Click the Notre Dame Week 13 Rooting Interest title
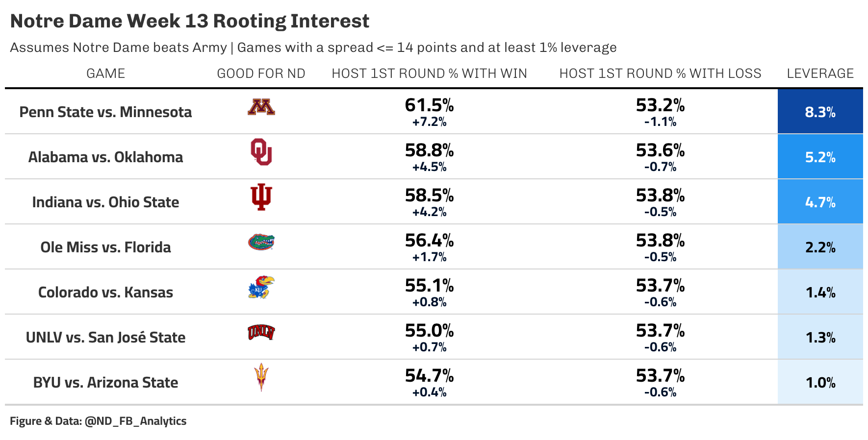Screen dimensions: 868x440 (x=190, y=21)
